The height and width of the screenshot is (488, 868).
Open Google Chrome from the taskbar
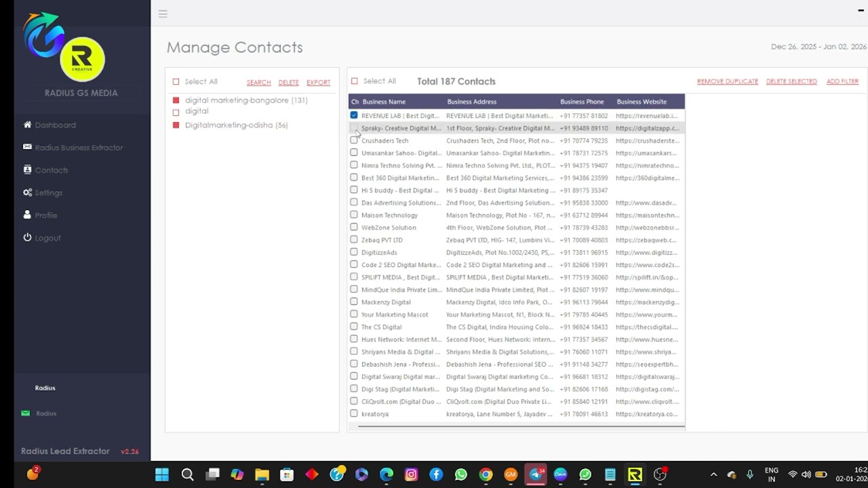pyautogui.click(x=486, y=474)
